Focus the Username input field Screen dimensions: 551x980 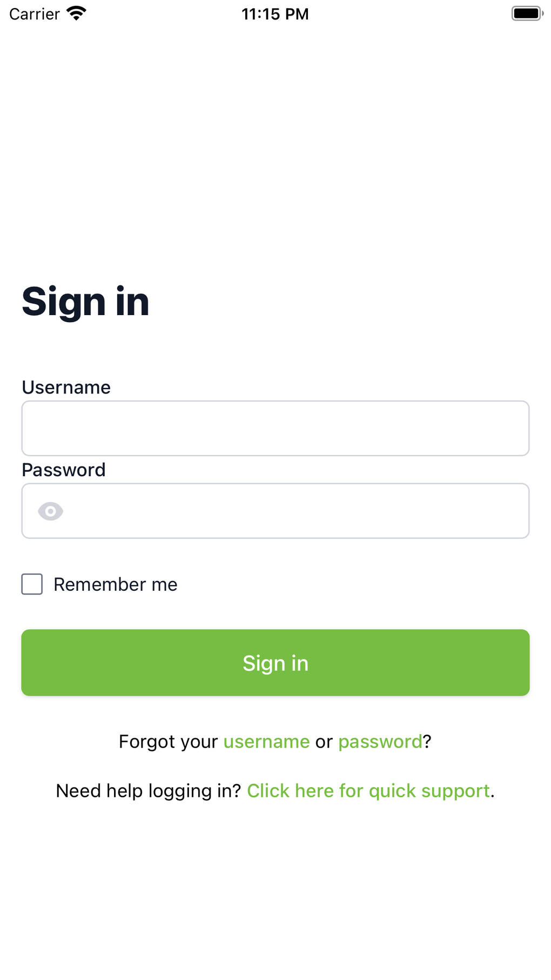[275, 428]
